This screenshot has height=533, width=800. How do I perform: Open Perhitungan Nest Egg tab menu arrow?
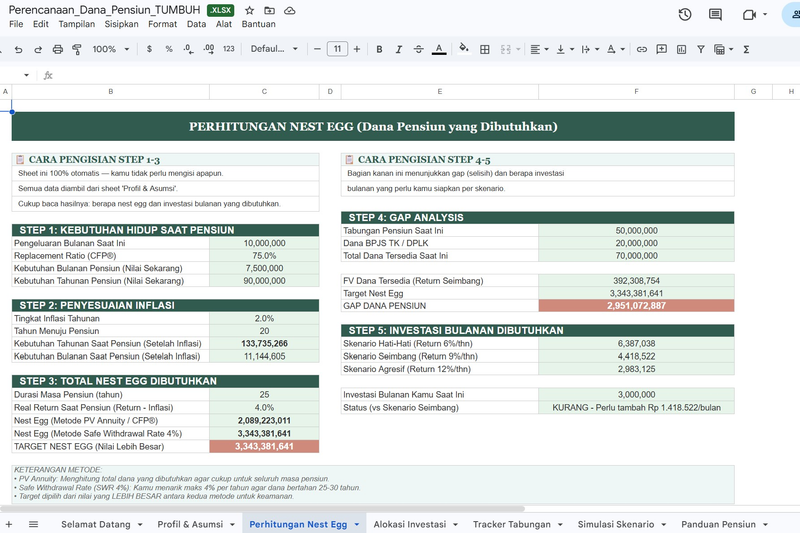tap(357, 524)
